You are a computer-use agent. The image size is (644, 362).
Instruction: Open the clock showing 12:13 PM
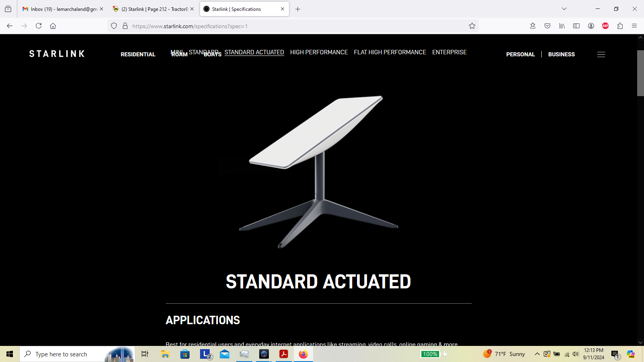[594, 354]
